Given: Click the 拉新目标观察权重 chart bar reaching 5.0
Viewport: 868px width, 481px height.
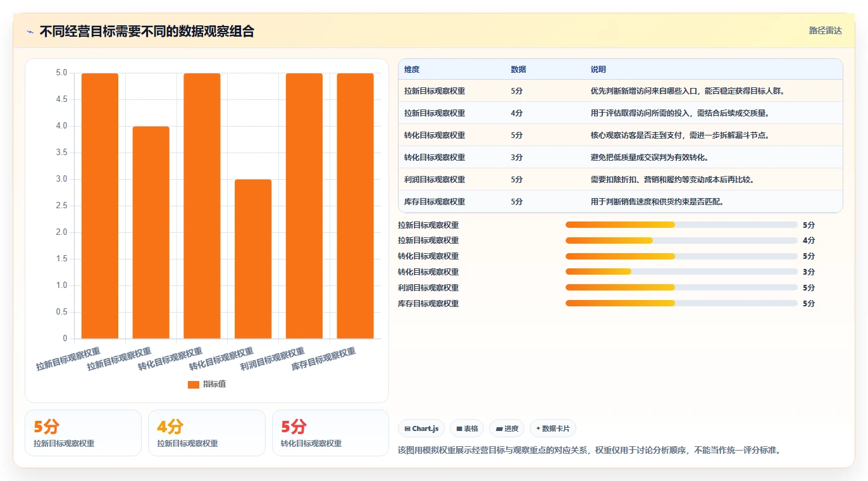Looking at the screenshot, I should pos(100,206).
